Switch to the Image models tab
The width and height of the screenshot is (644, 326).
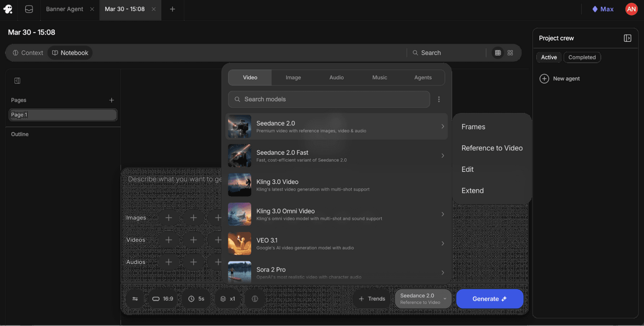[x=293, y=77]
